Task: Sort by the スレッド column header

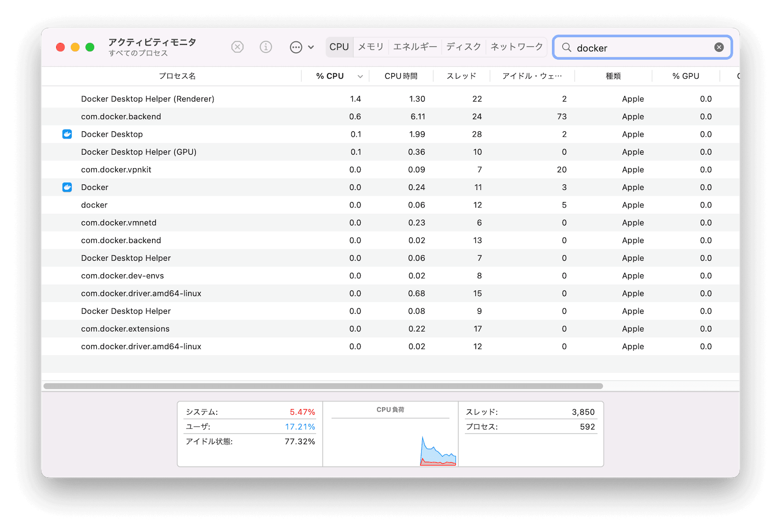Action: click(461, 76)
